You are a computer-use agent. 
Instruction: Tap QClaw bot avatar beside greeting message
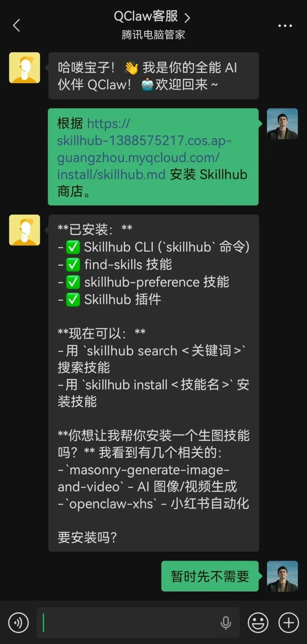(24, 68)
